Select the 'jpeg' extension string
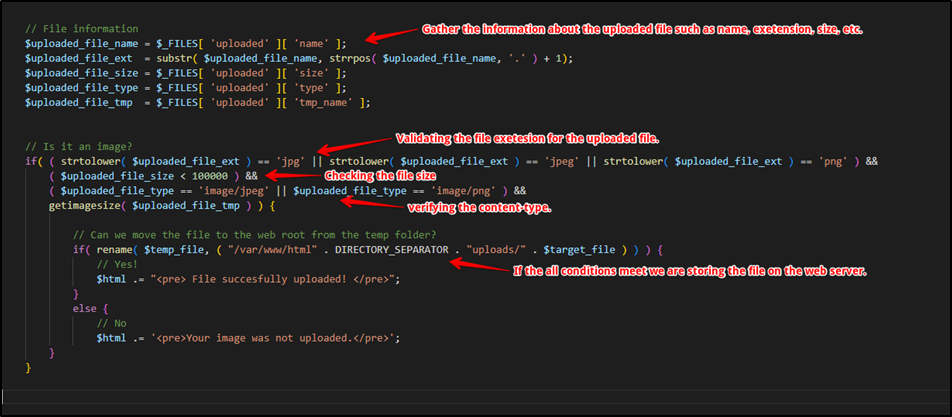Image resolution: width=952 pixels, height=417 pixels. tap(563, 161)
